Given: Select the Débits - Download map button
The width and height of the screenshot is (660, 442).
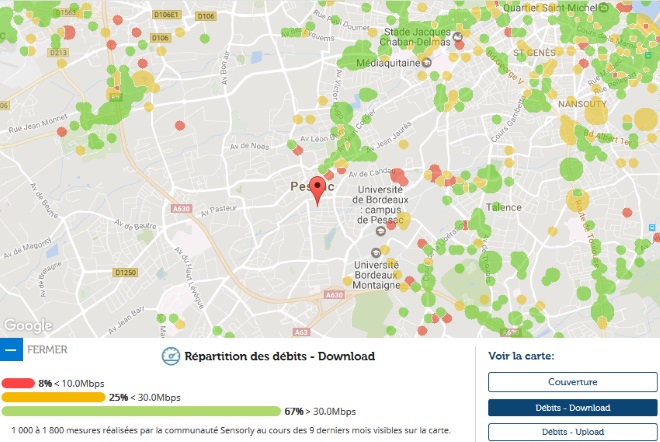Looking at the screenshot, I should (x=572, y=407).
